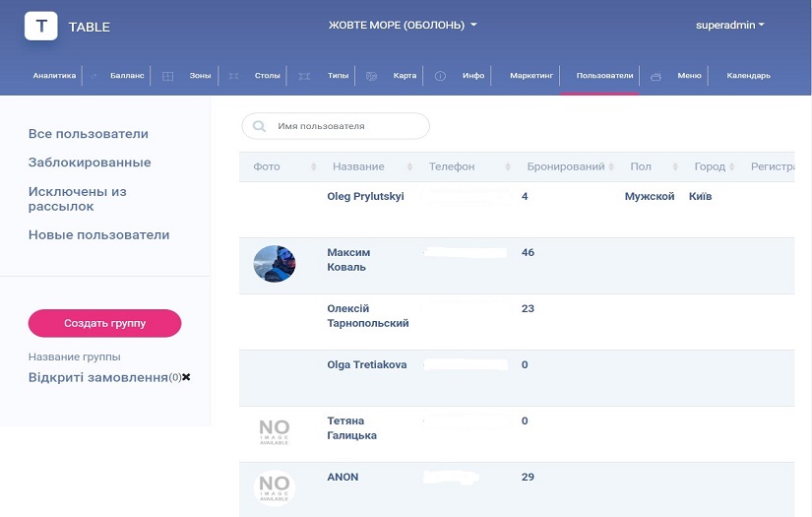Click the Создать группу button
This screenshot has height=517, width=812.
104,323
